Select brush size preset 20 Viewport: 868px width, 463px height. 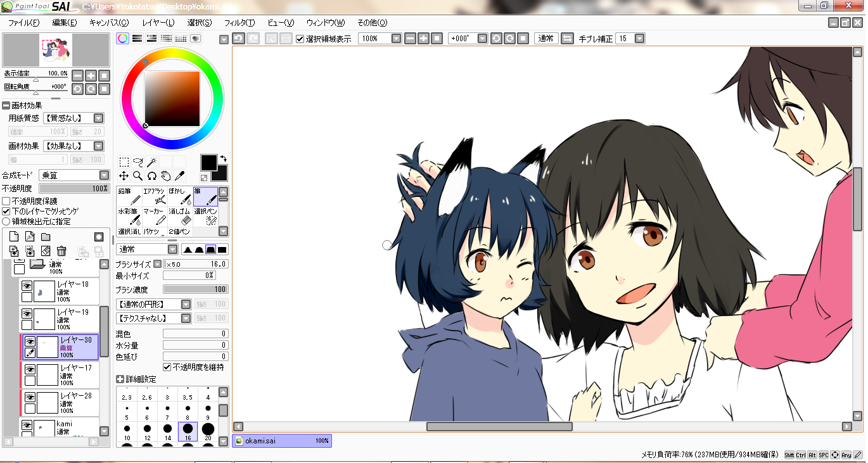(208, 431)
